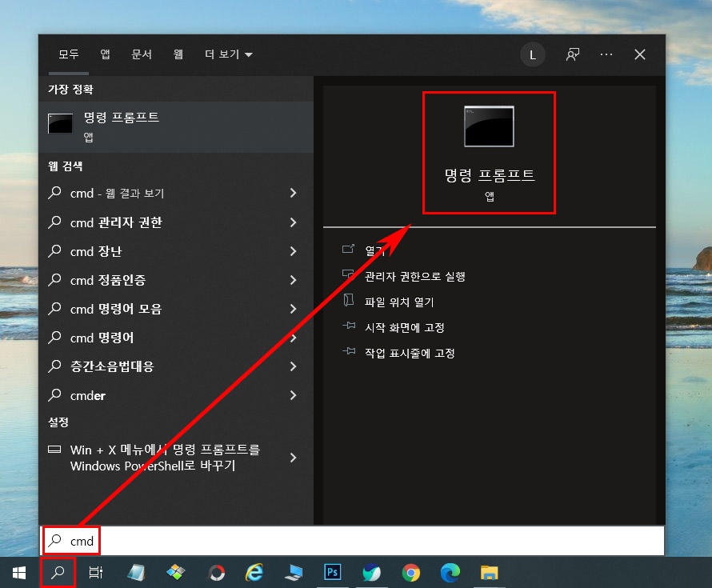
Task: Open File Explorer from the taskbar
Action: 489,573
